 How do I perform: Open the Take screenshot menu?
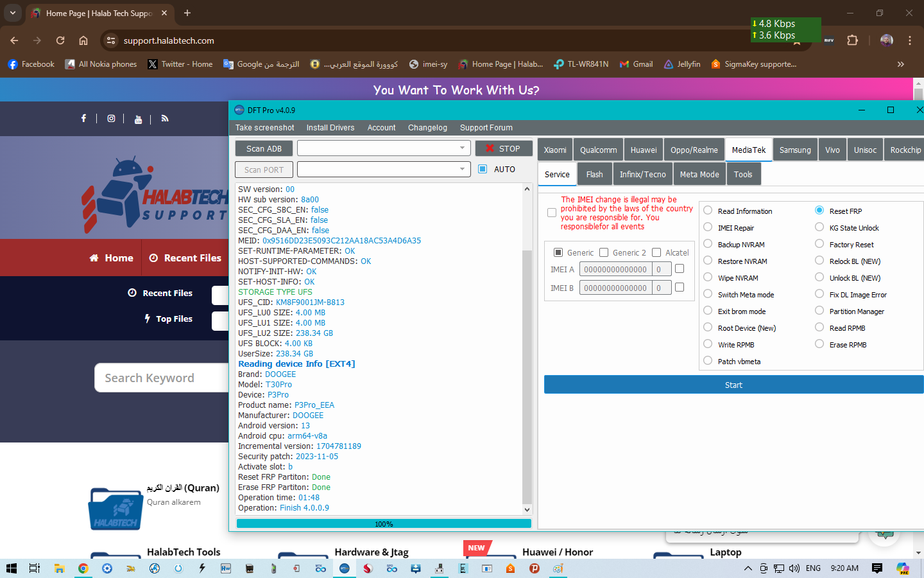pos(264,128)
